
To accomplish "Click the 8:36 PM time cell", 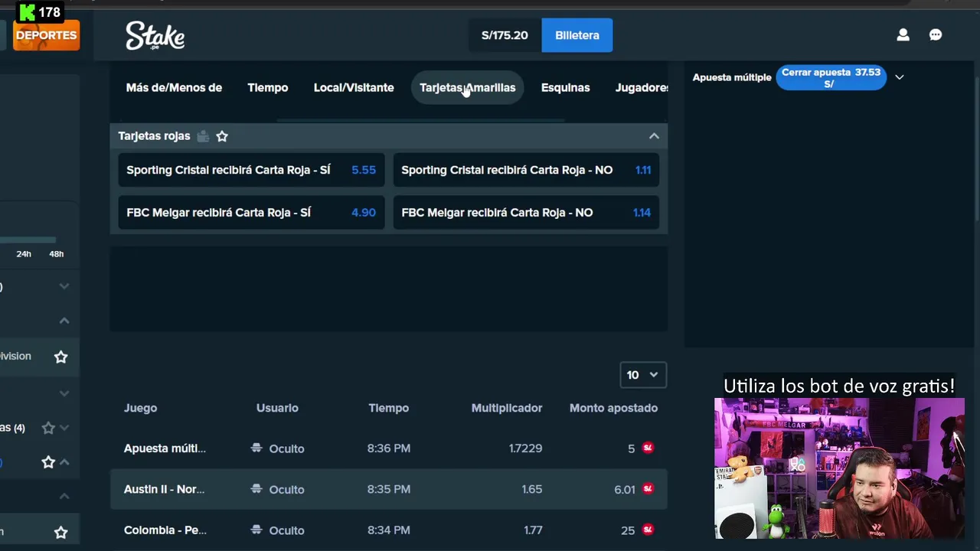I will (389, 448).
